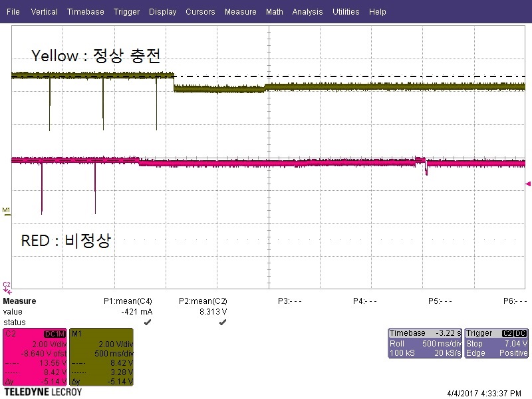Screen dimensions: 532x399
Task: Select the P1:mean(C4) measurement header
Action: point(128,301)
